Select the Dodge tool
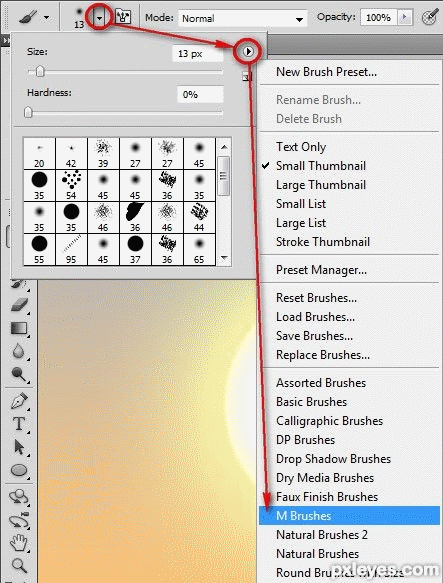The height and width of the screenshot is (583, 443). [x=19, y=374]
